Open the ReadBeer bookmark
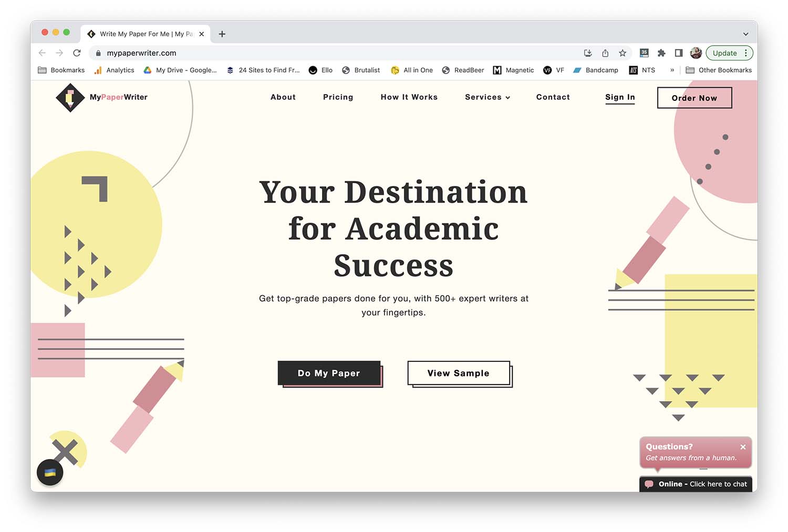 (x=463, y=70)
